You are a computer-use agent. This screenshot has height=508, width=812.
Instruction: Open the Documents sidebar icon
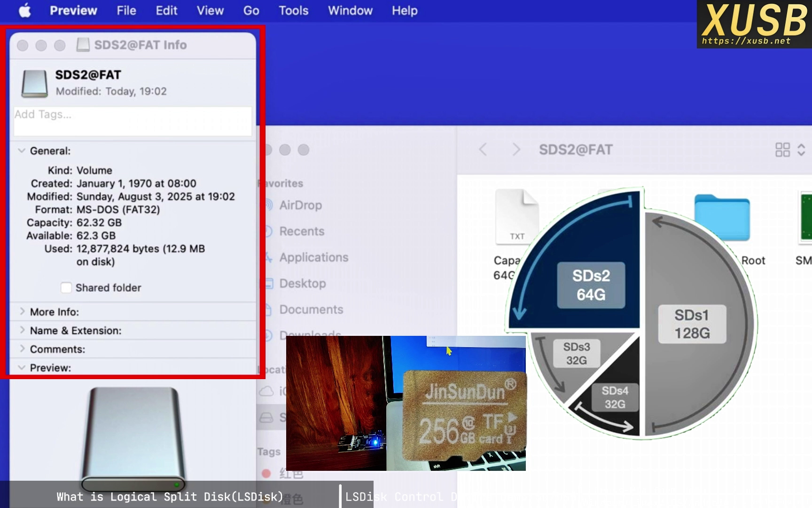click(x=311, y=309)
